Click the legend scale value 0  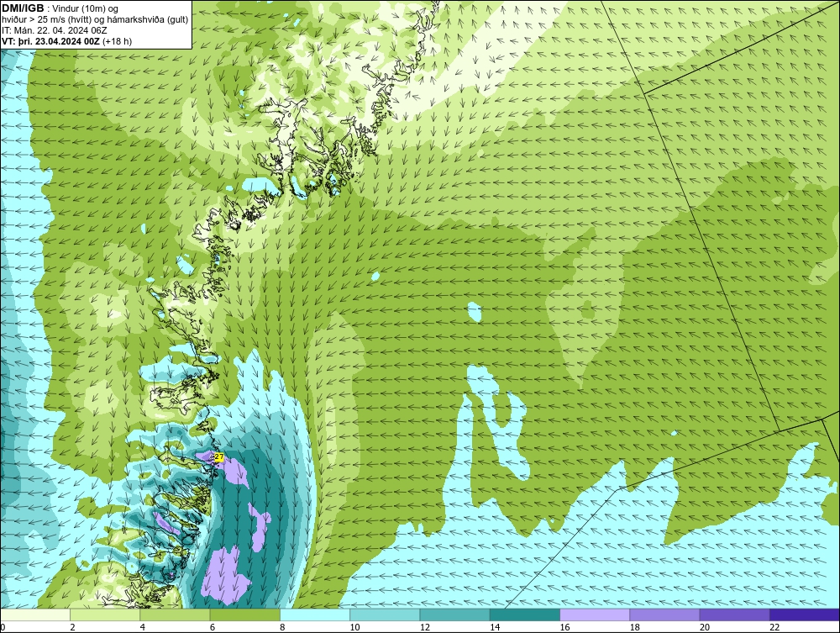coord(3,627)
